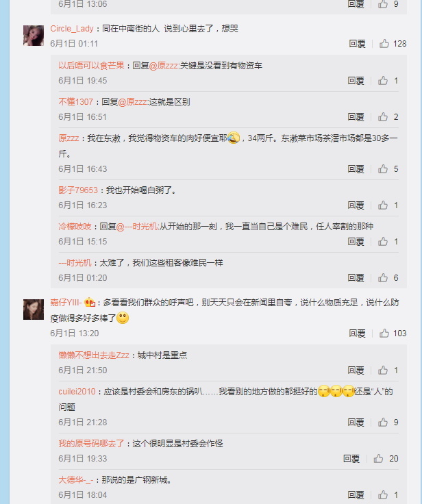Like 我的原号码哪去了's reply with 20 likes
Screen dimensions: 422x504
(x=378, y=458)
